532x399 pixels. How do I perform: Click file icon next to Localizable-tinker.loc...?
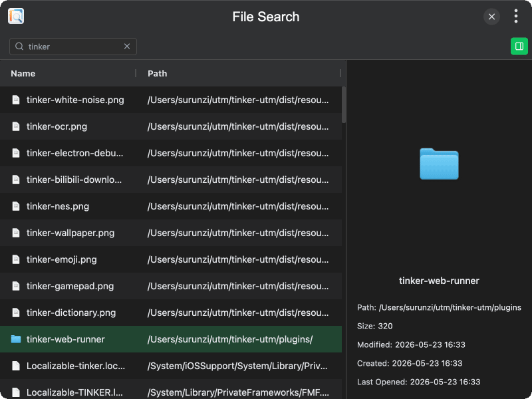[x=16, y=365]
